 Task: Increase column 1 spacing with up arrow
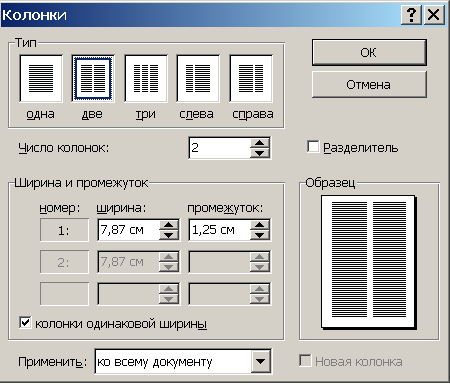coord(260,225)
